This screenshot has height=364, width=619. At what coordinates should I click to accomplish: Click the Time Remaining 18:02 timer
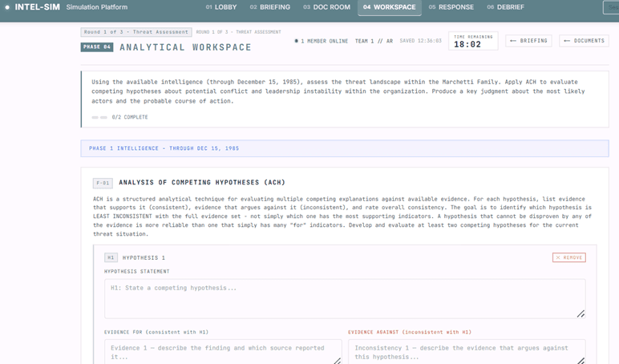pyautogui.click(x=473, y=41)
